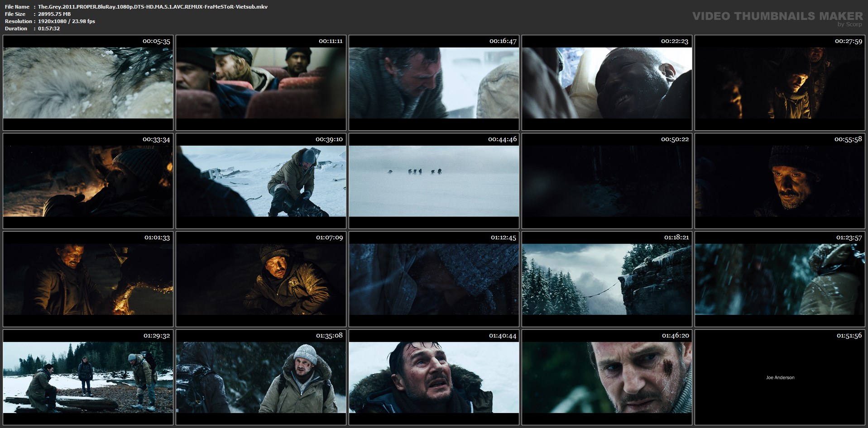Image resolution: width=868 pixels, height=428 pixels.
Task: Click the duration value 01:57:32
Action: [x=49, y=29]
